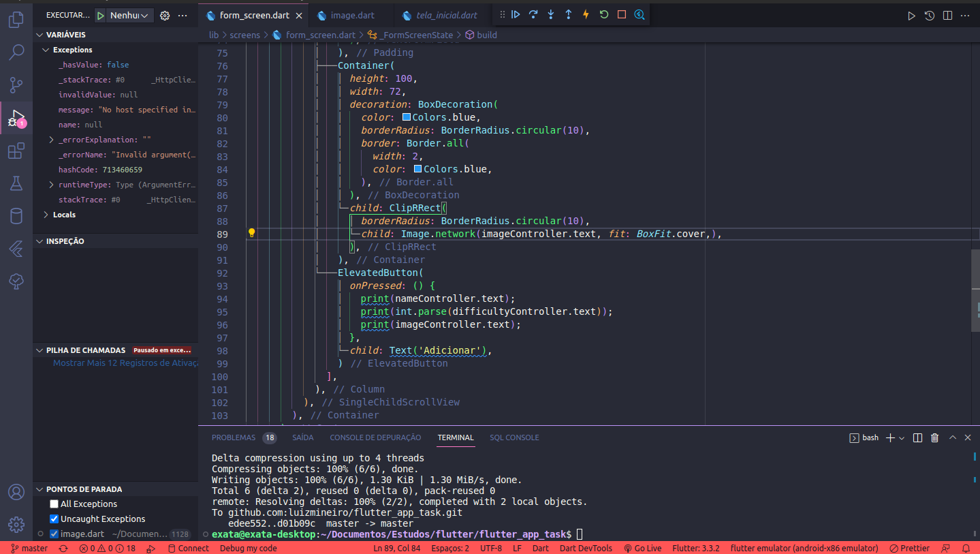Collapse the VARIÁVEIS section
The height and width of the screenshot is (554, 980).
coord(39,35)
